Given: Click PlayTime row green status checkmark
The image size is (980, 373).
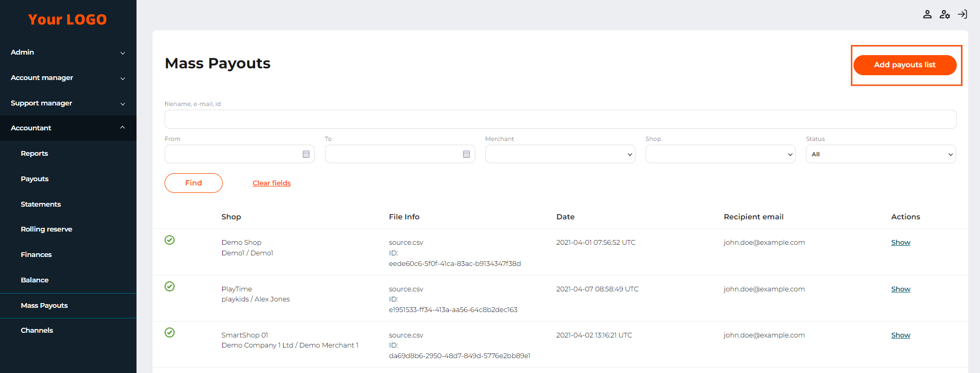Looking at the screenshot, I should [169, 287].
